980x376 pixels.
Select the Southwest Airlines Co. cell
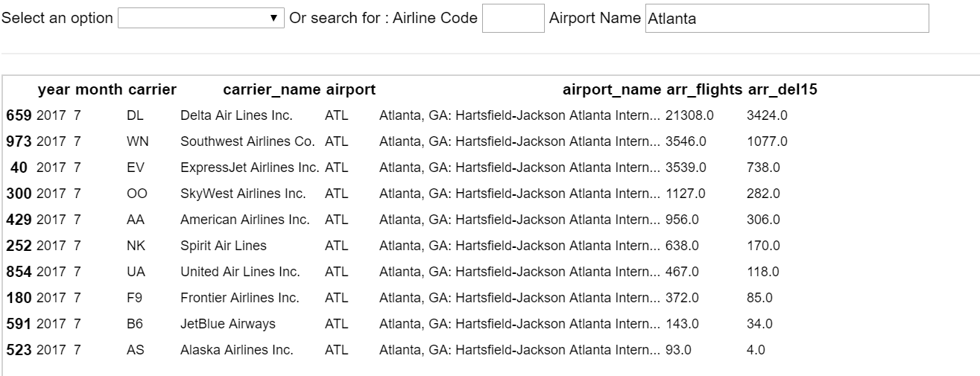coord(247,141)
